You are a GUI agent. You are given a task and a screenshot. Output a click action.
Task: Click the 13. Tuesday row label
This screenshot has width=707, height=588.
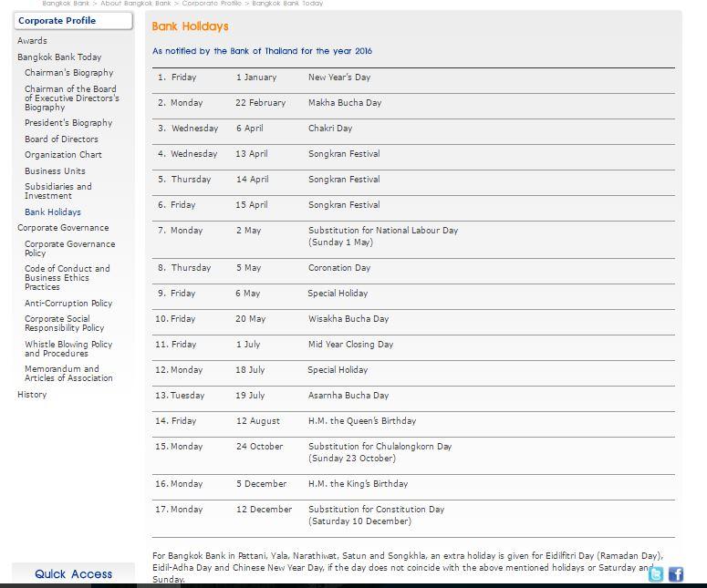(180, 396)
